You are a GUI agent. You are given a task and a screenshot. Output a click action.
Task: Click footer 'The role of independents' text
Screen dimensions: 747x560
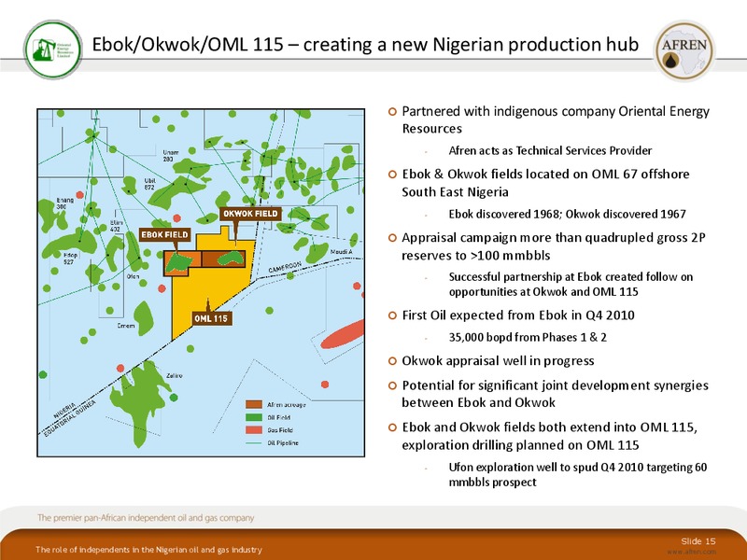[x=148, y=550]
